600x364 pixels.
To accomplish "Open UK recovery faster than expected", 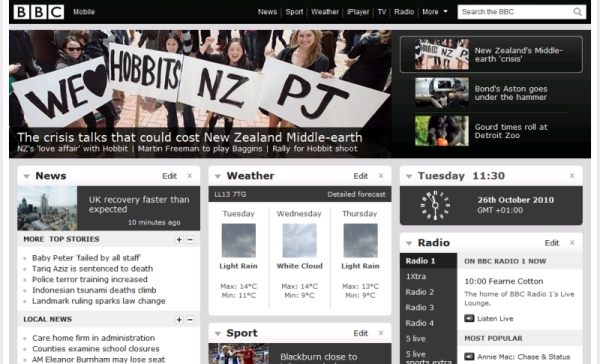I will point(139,204).
